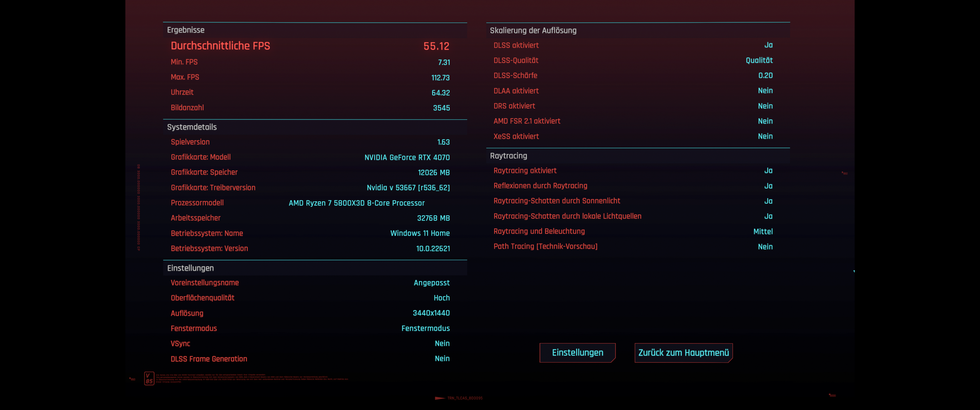Viewport: 980px width, 410px height.
Task: Click the Einstellungen button
Action: pos(577,352)
